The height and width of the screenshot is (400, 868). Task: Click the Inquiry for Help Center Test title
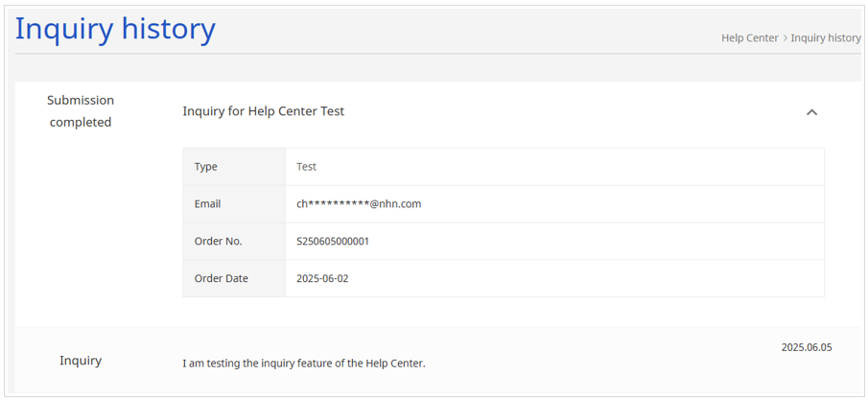click(x=264, y=111)
